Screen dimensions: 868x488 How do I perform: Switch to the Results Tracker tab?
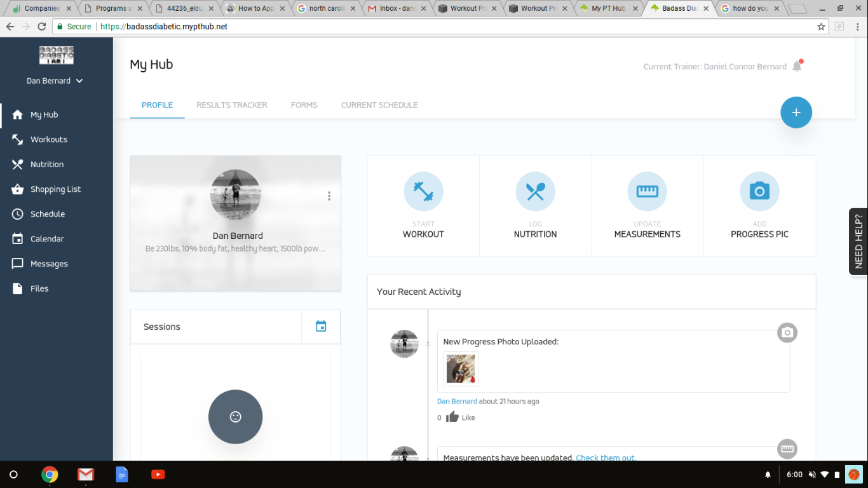(232, 105)
